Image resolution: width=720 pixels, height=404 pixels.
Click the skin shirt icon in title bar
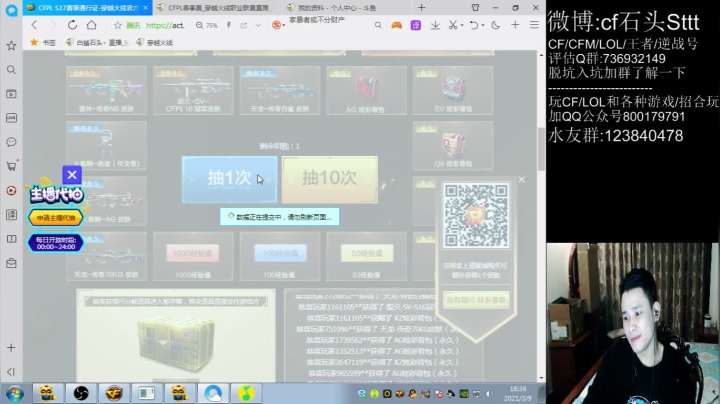(475, 7)
